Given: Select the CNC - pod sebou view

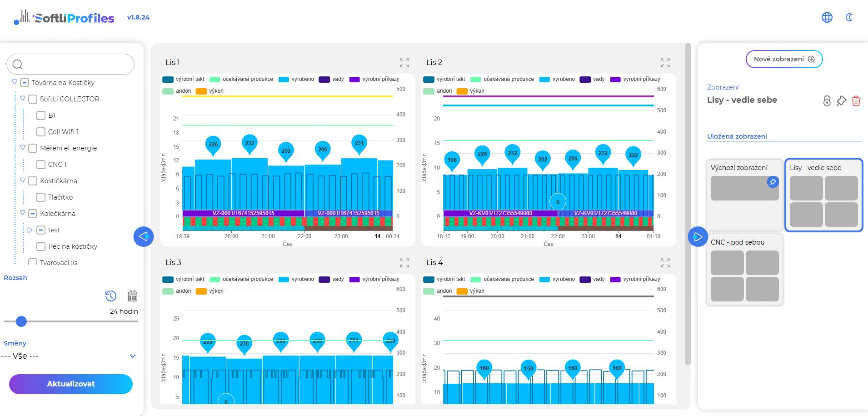Looking at the screenshot, I should (744, 270).
